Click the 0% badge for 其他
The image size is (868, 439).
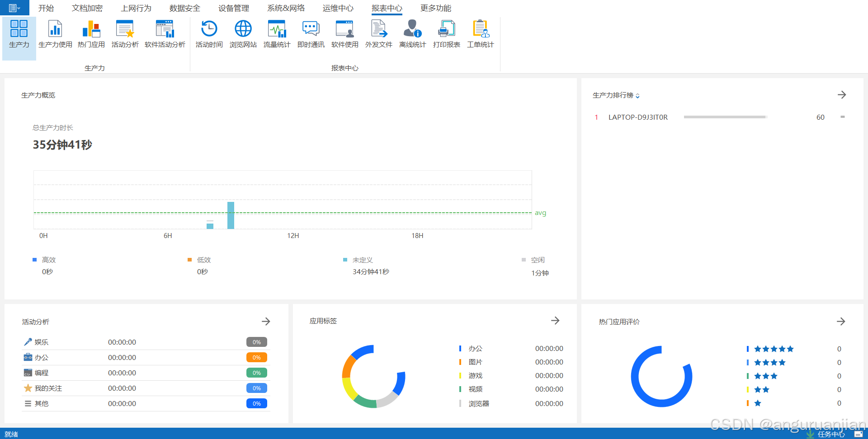click(257, 403)
